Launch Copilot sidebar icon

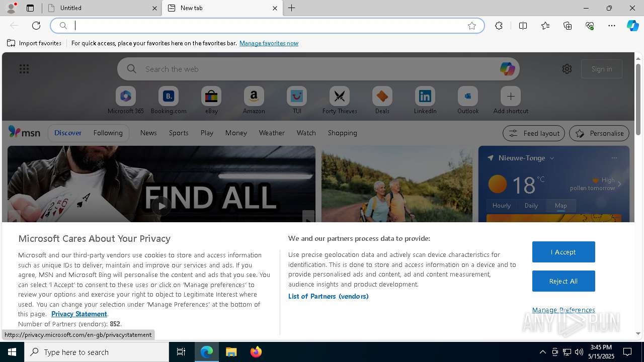pos(633,26)
